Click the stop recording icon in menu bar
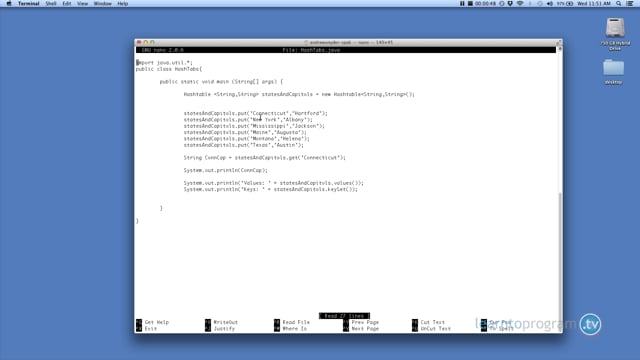Image resolution: width=640 pixels, height=360 pixels. tap(470, 4)
